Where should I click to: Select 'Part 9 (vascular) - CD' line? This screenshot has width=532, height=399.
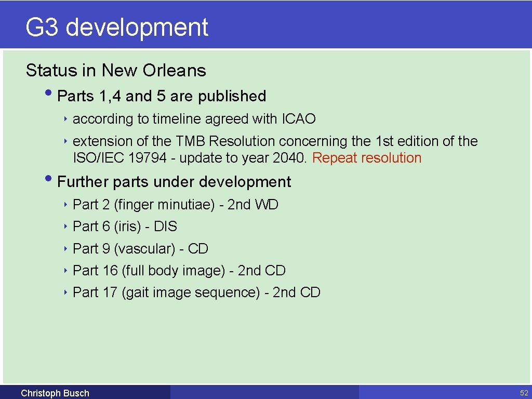140,249
